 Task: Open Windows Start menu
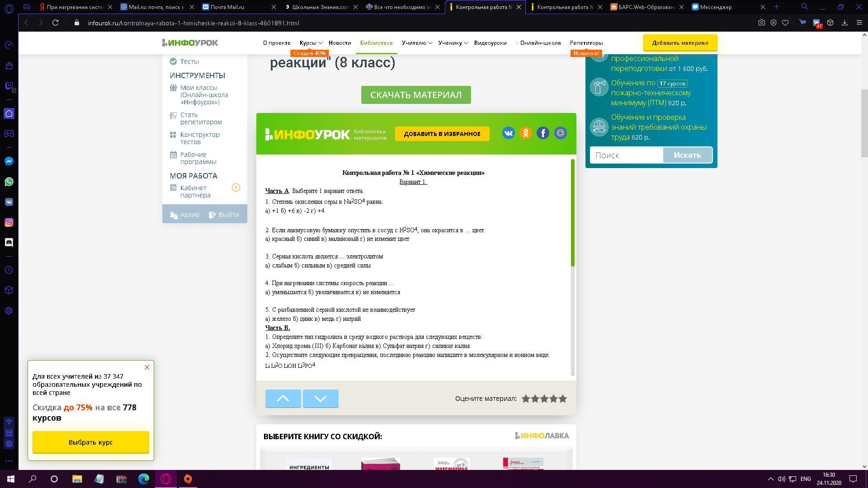tap(11, 479)
